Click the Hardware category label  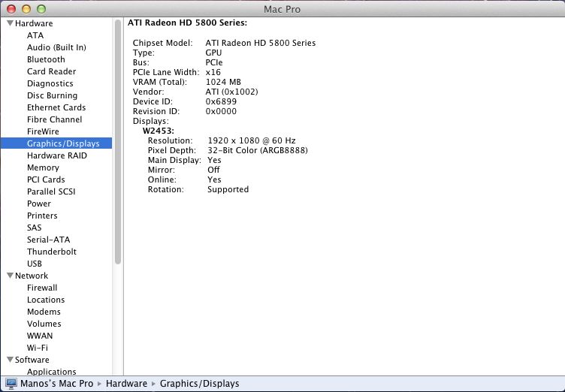[34, 23]
